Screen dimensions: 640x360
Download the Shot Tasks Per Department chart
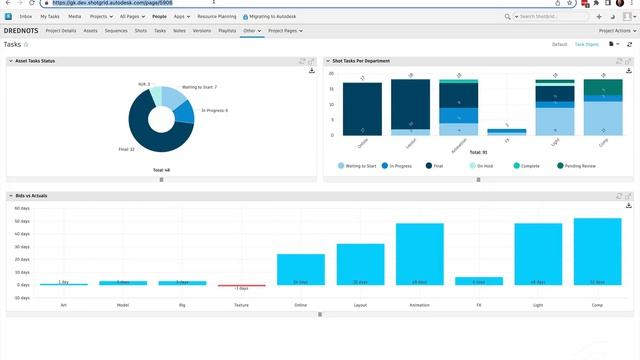pyautogui.click(x=629, y=71)
